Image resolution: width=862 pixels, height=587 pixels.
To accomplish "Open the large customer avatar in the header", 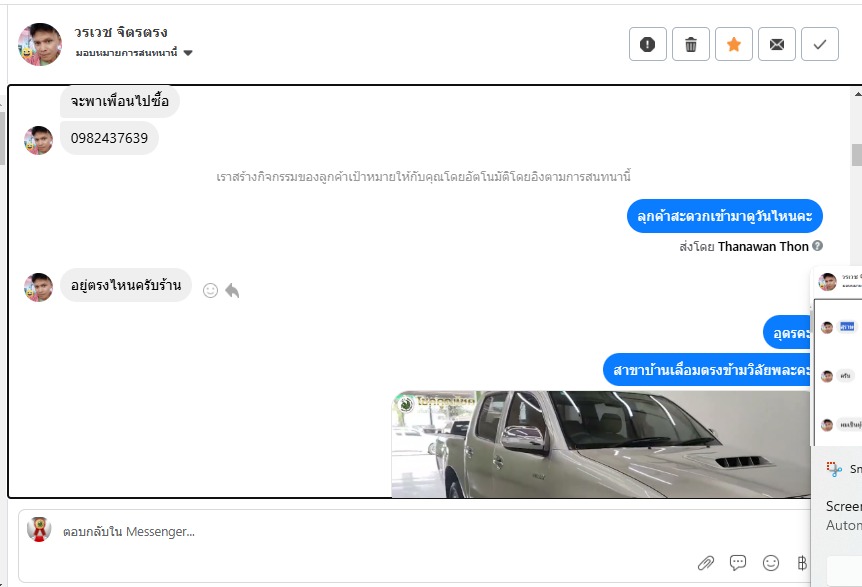I will click(x=40, y=45).
